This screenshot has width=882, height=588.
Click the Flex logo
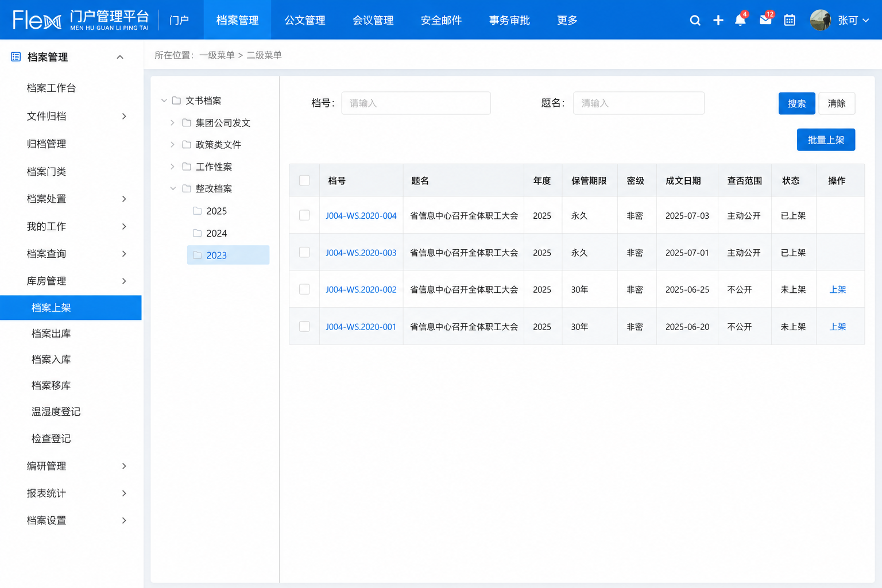coord(37,20)
